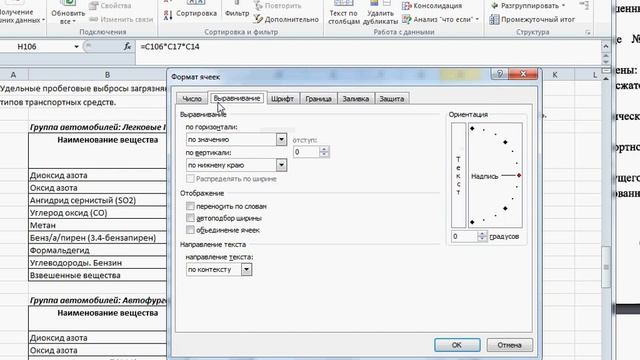Screen dimensions: 640x360
Task: Open the по вертикали dropdown
Action: 281,165
